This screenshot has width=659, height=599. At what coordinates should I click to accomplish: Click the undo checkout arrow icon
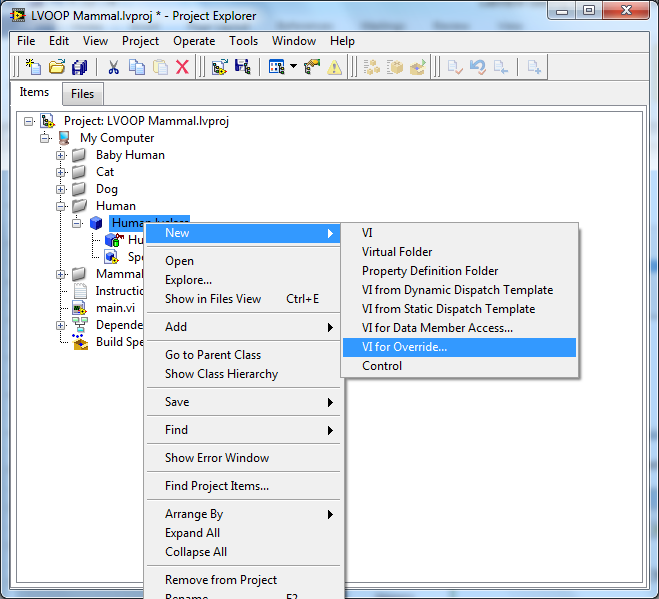click(x=478, y=67)
